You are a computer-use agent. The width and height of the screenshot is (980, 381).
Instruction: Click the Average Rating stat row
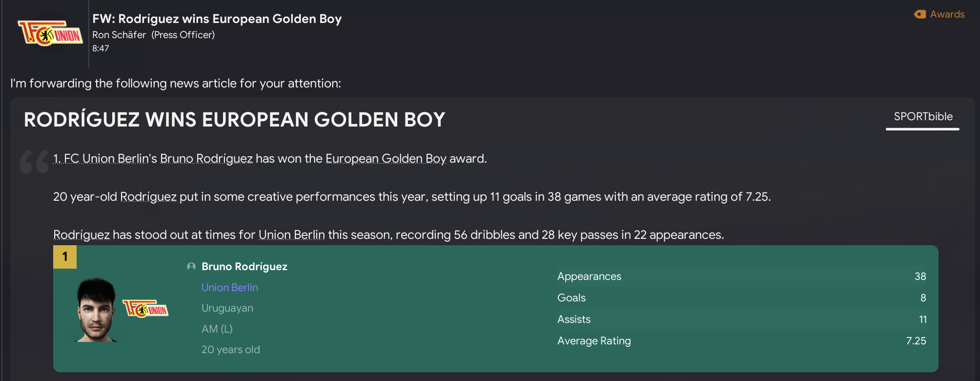point(741,341)
